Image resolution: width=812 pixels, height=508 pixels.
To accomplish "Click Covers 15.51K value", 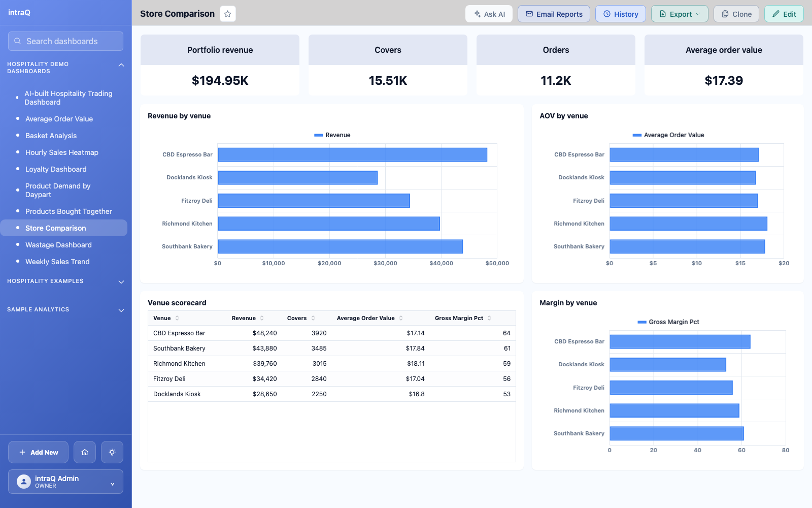I will coord(388,81).
